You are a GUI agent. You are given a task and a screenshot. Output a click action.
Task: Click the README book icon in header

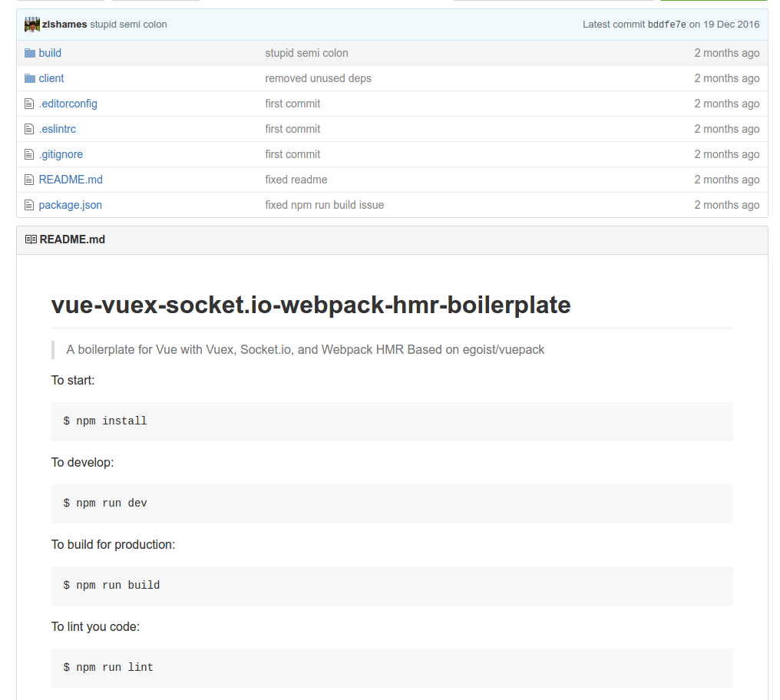pos(31,239)
